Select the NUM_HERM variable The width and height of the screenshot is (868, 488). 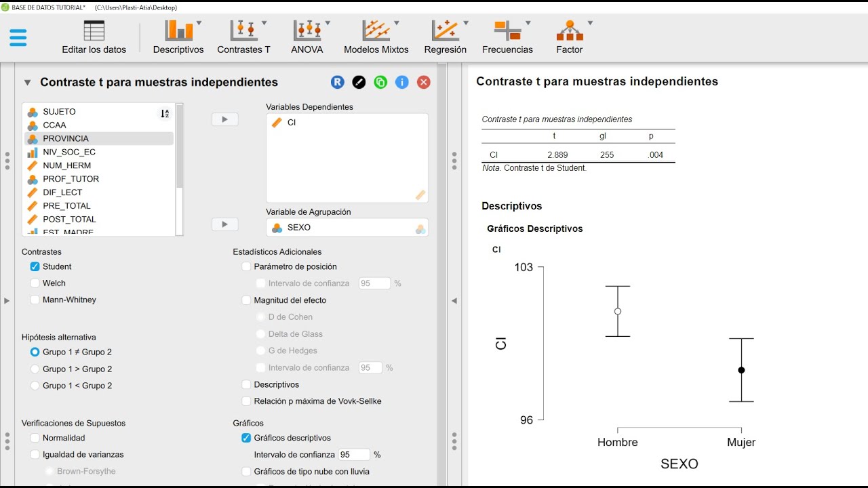pos(98,165)
